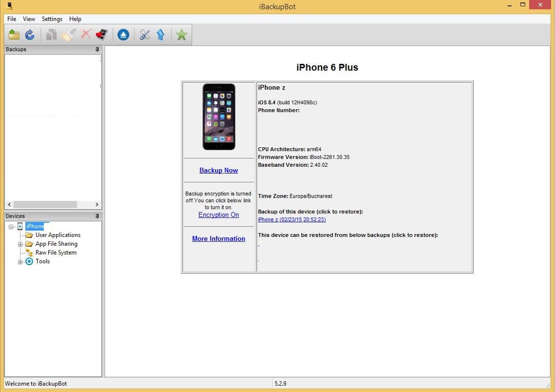Screen dimensions: 555x392
Task: Click the iBackupBot app icon in the title bar
Action: [x=10, y=6]
